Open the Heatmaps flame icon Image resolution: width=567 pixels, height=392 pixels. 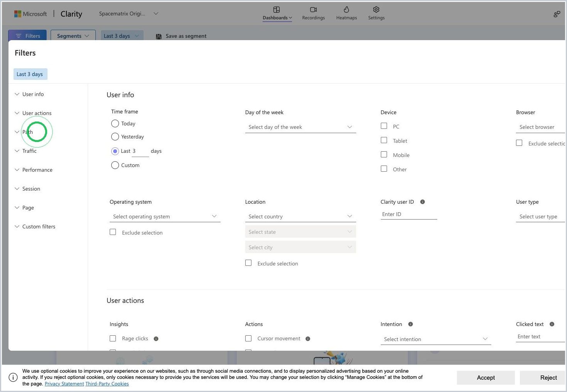[x=346, y=10]
